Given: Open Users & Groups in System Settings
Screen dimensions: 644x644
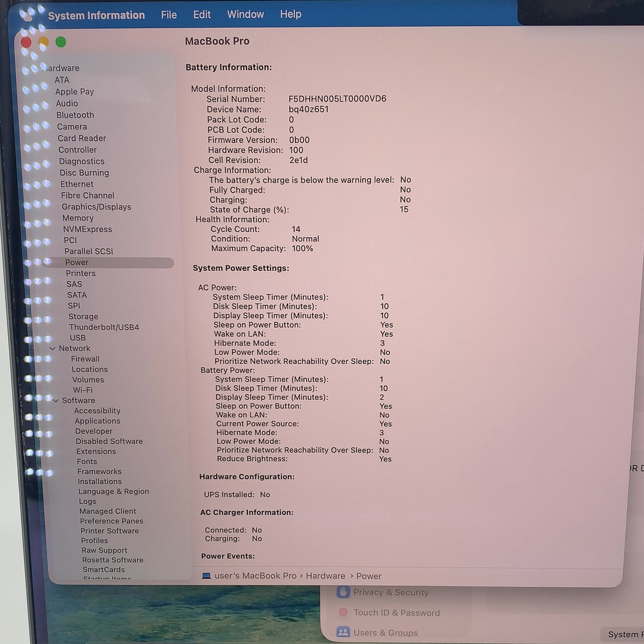Looking at the screenshot, I should click(x=385, y=633).
